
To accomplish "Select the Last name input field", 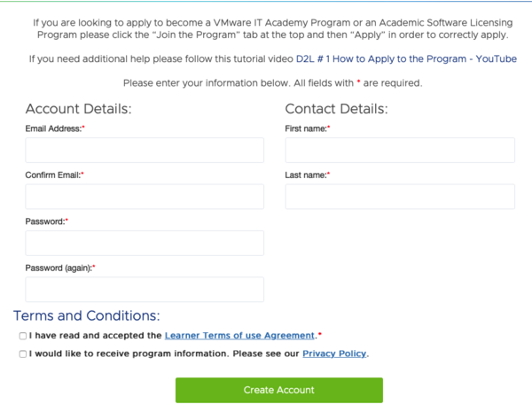I will pyautogui.click(x=400, y=197).
